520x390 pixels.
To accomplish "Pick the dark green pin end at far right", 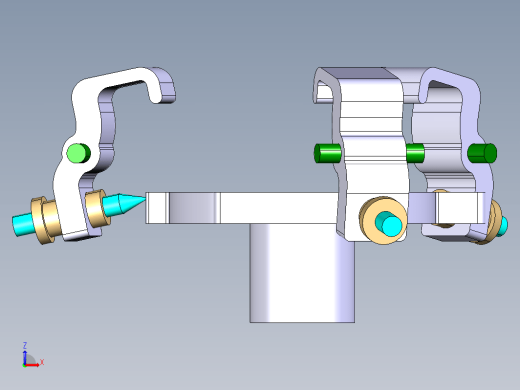I will (x=482, y=153).
